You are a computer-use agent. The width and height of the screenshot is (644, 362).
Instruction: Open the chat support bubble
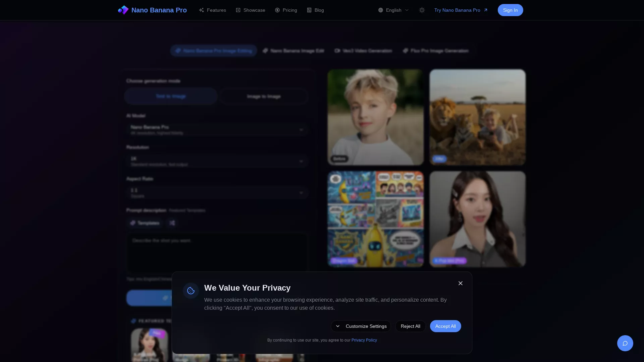coord(625,343)
